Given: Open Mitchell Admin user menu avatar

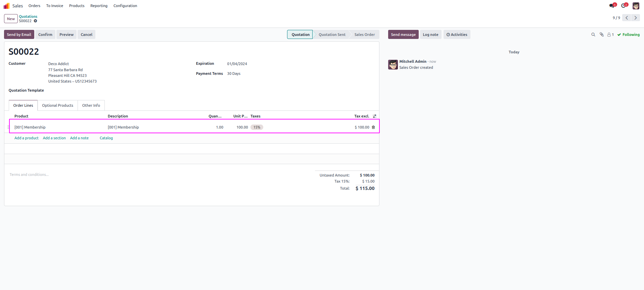Looking at the screenshot, I should click(636, 6).
